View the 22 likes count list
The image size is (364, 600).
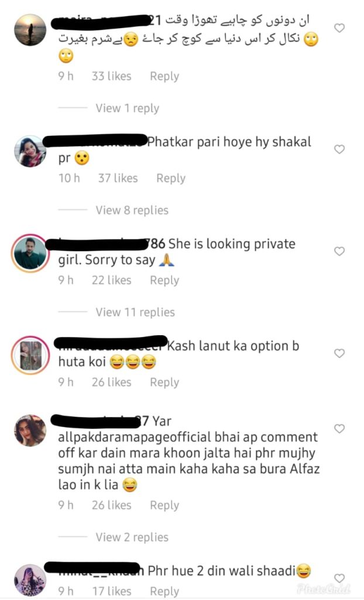111,281
